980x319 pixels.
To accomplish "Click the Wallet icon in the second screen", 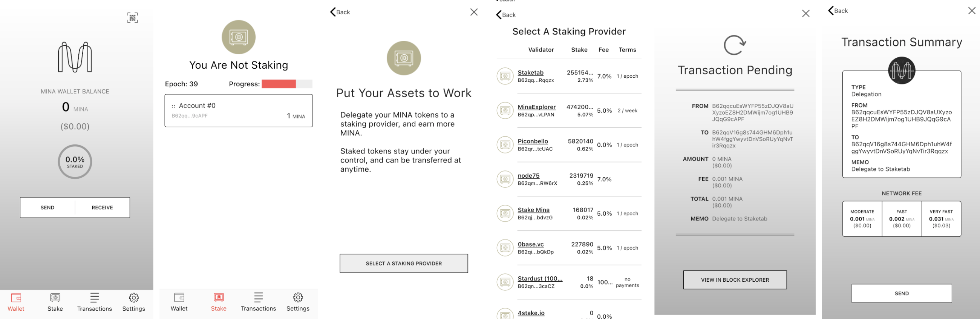I will tap(179, 302).
